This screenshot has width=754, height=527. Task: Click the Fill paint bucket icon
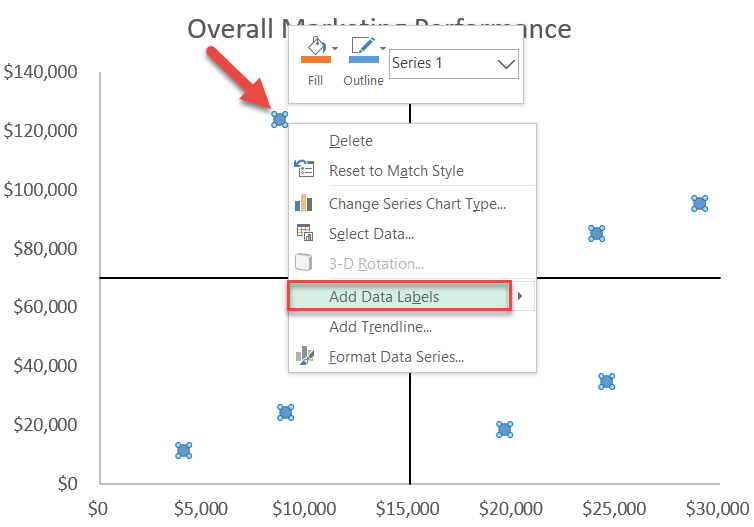[316, 46]
